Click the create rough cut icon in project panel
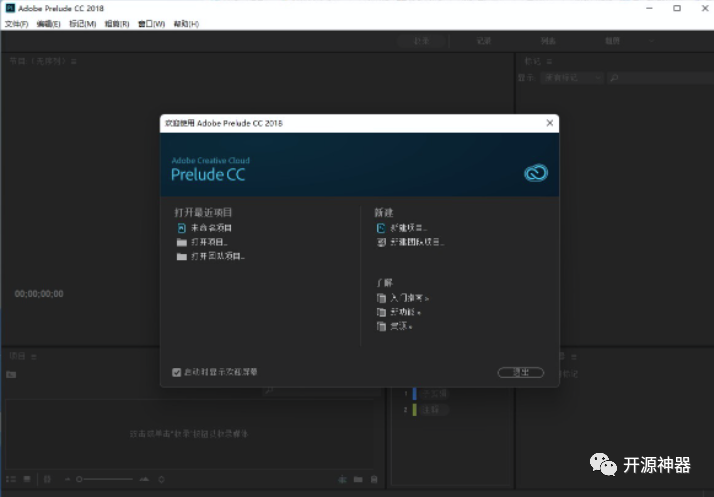This screenshot has height=497, width=714. (x=342, y=479)
